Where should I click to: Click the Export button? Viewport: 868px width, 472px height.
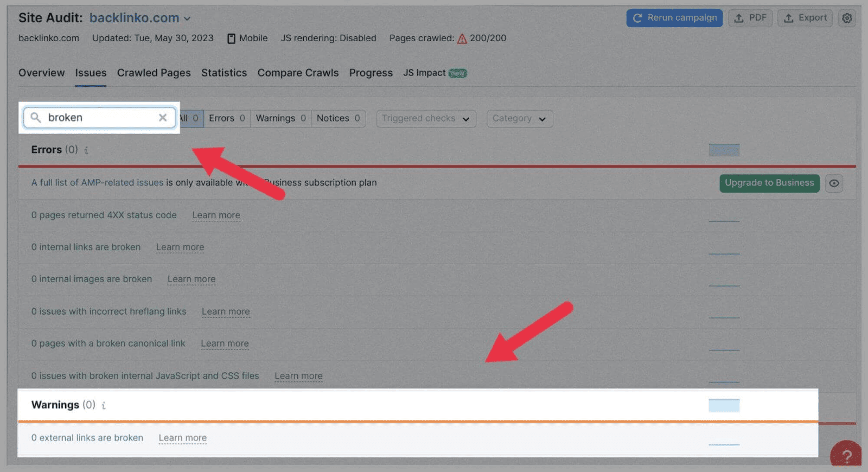point(805,18)
